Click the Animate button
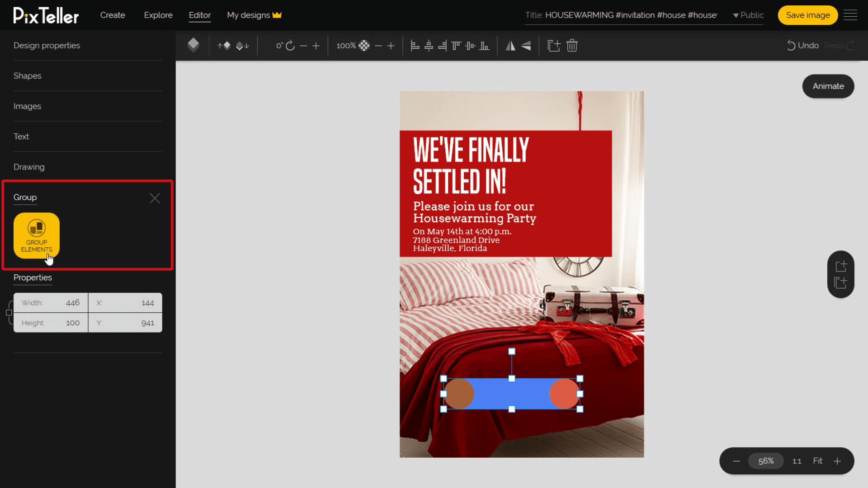868x488 pixels. pyautogui.click(x=828, y=85)
